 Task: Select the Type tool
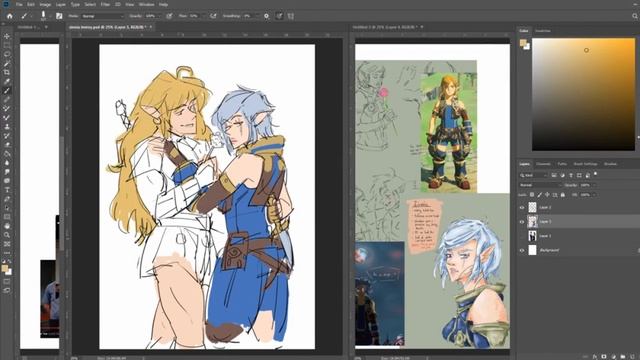[x=7, y=190]
